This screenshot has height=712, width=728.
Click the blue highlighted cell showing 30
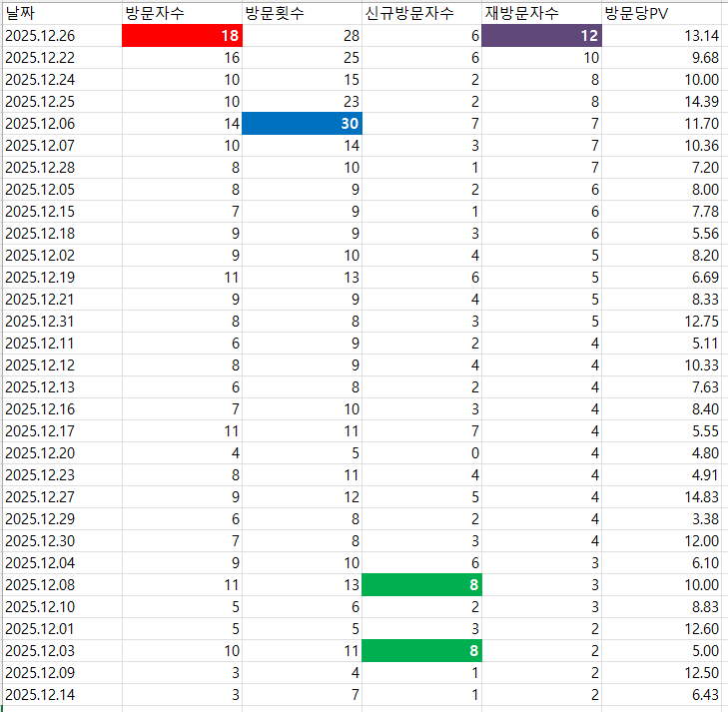coord(301,124)
